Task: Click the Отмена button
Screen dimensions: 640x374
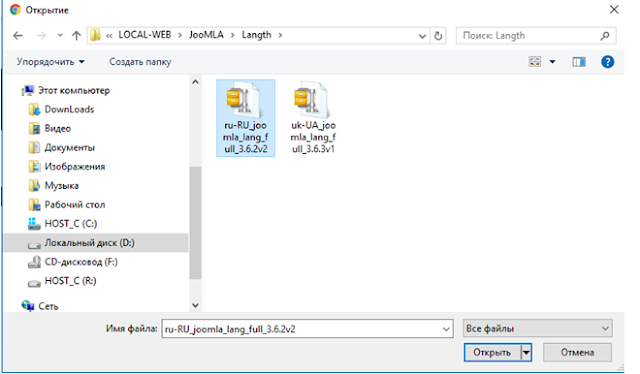Action: tap(577, 352)
